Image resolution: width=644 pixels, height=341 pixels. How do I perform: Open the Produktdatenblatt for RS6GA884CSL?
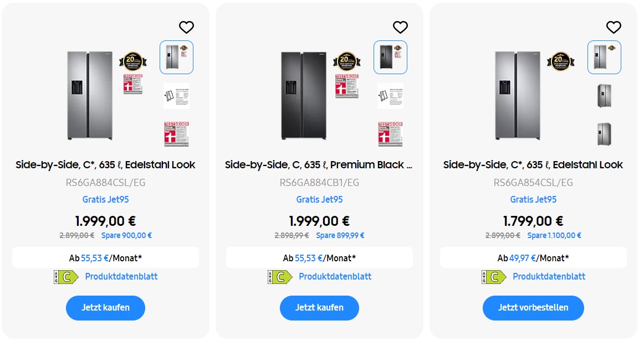click(122, 276)
